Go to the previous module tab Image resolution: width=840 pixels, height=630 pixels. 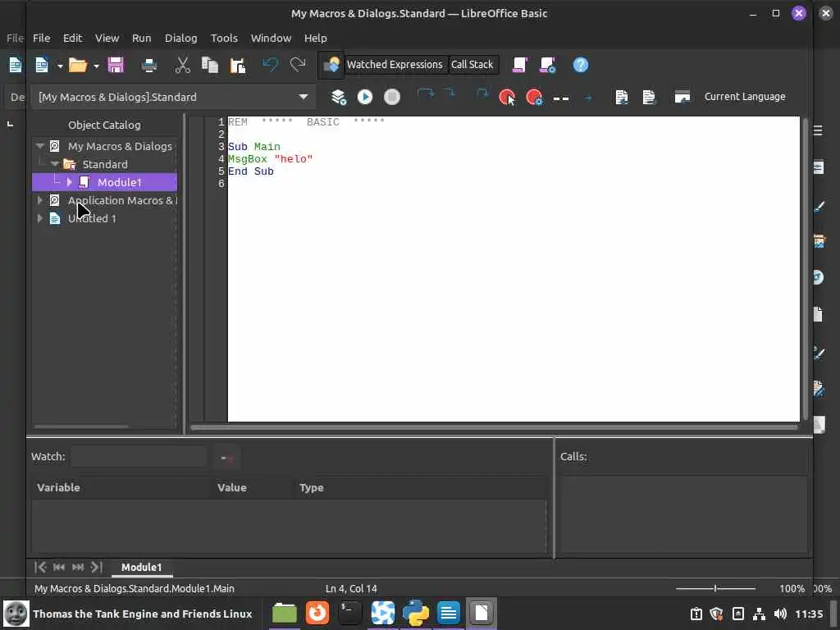[x=59, y=568]
